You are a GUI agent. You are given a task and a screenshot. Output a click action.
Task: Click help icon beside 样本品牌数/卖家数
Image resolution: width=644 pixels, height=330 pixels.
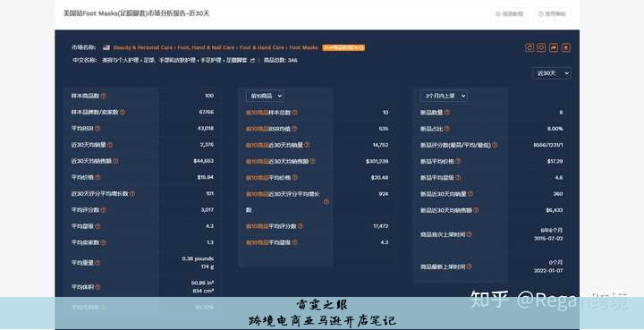click(123, 112)
